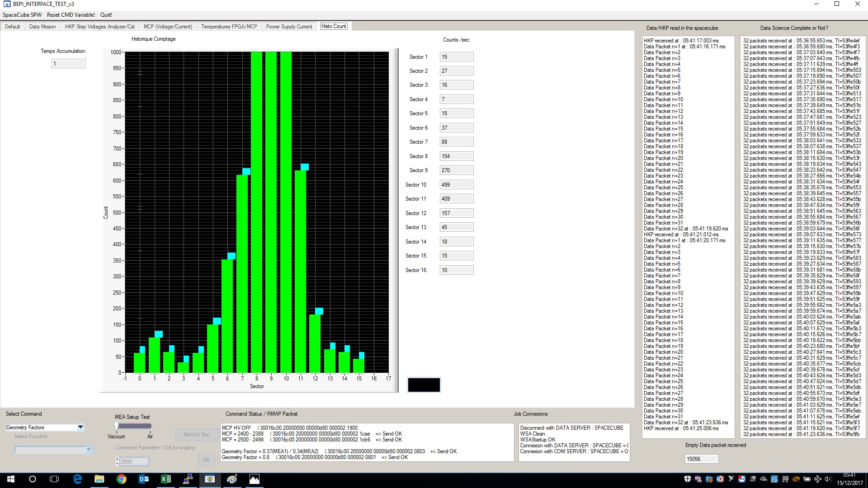This screenshot has height=488, width=868.
Task: Click 'MCP HV OFF' command status line
Action: click(x=289, y=428)
